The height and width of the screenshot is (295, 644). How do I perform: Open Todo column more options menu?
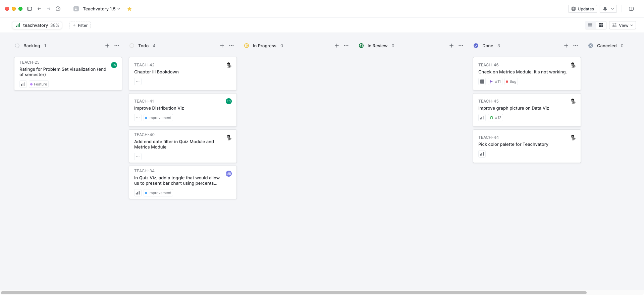[x=231, y=46]
